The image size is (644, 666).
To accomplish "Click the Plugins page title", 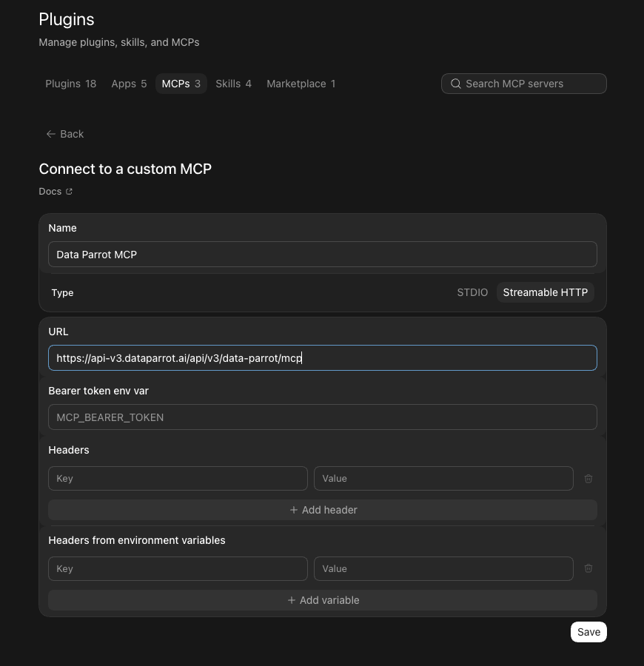I will point(67,19).
